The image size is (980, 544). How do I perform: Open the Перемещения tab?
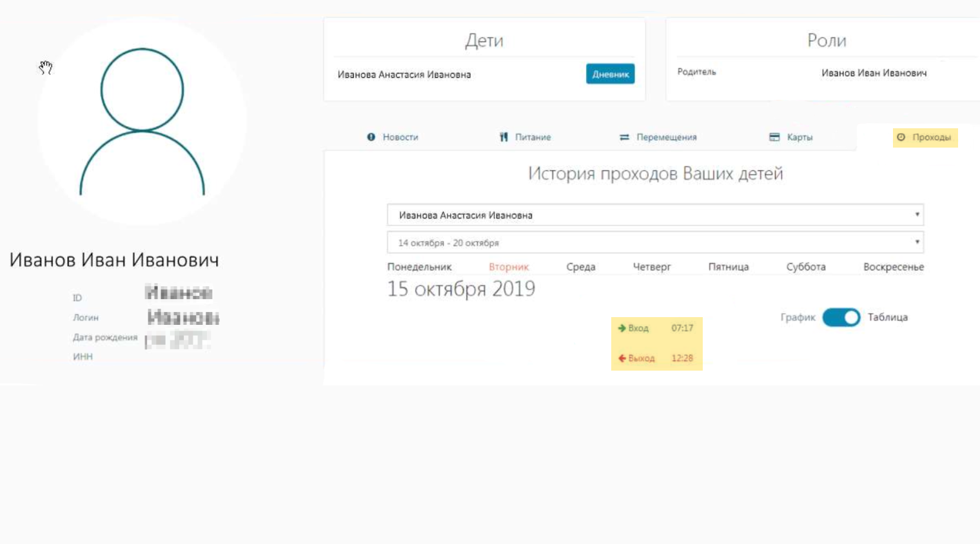(x=658, y=137)
